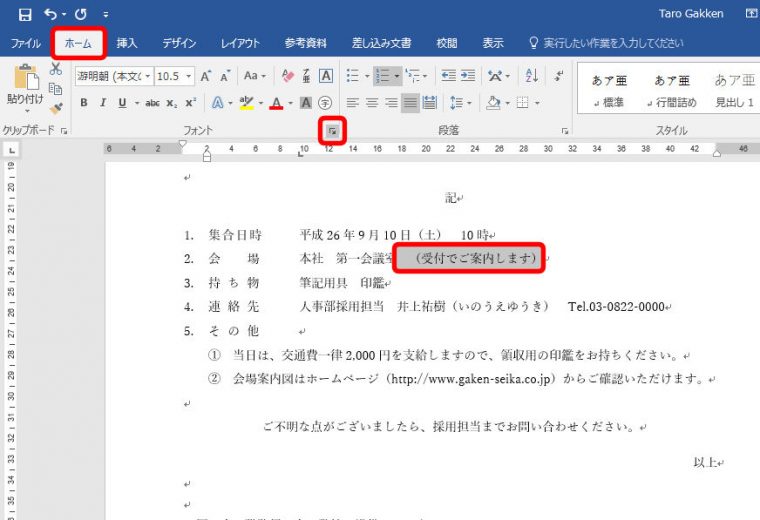Click the Asian layout expand characters icon

495,76
